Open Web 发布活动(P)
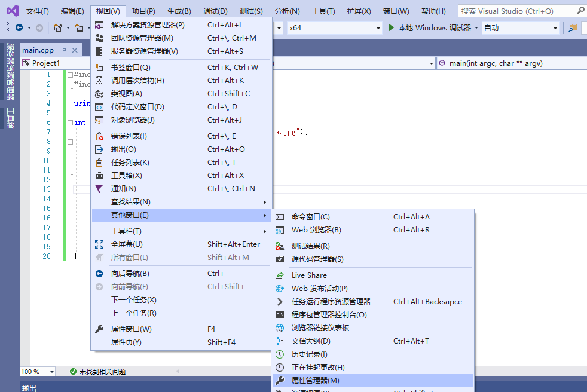 373,288
